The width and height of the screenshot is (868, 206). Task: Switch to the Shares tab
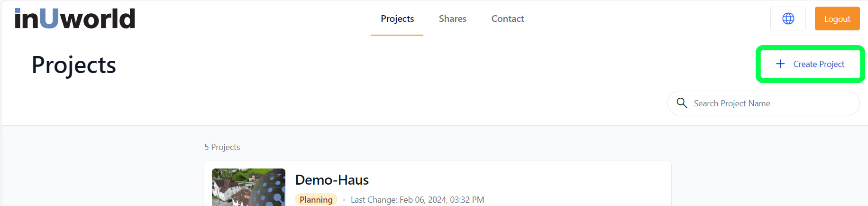tap(452, 19)
